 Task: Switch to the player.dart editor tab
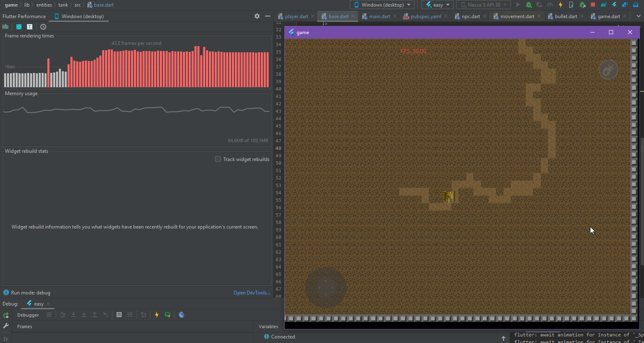tap(297, 16)
